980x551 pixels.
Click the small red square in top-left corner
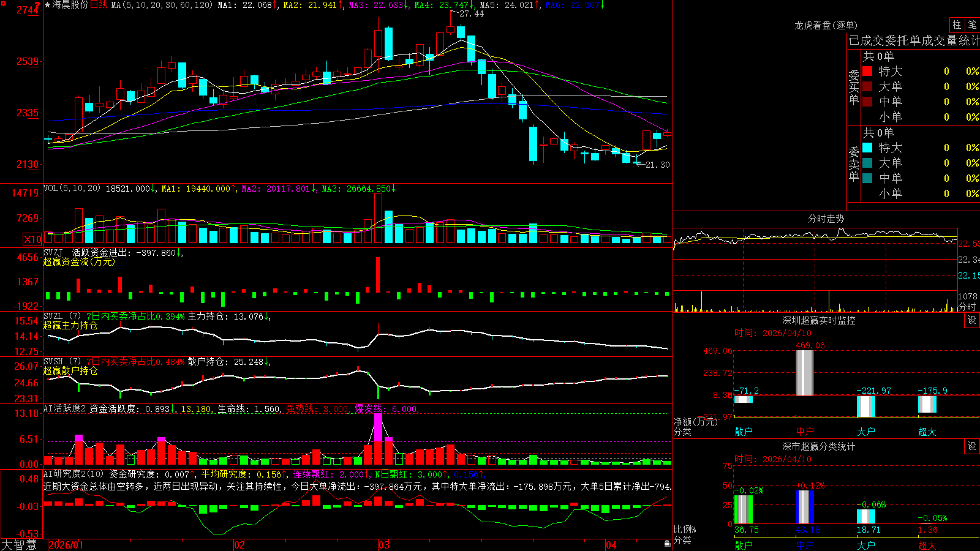[3, 4]
